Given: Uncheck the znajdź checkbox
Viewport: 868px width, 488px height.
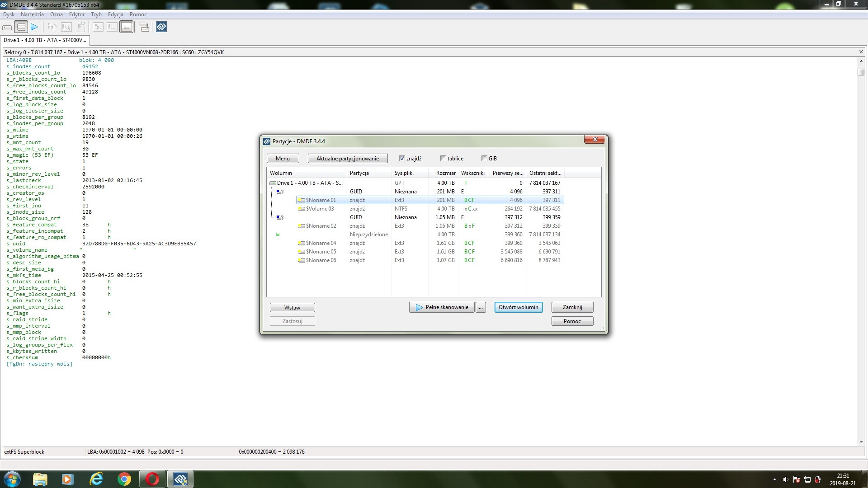Looking at the screenshot, I should click(402, 159).
